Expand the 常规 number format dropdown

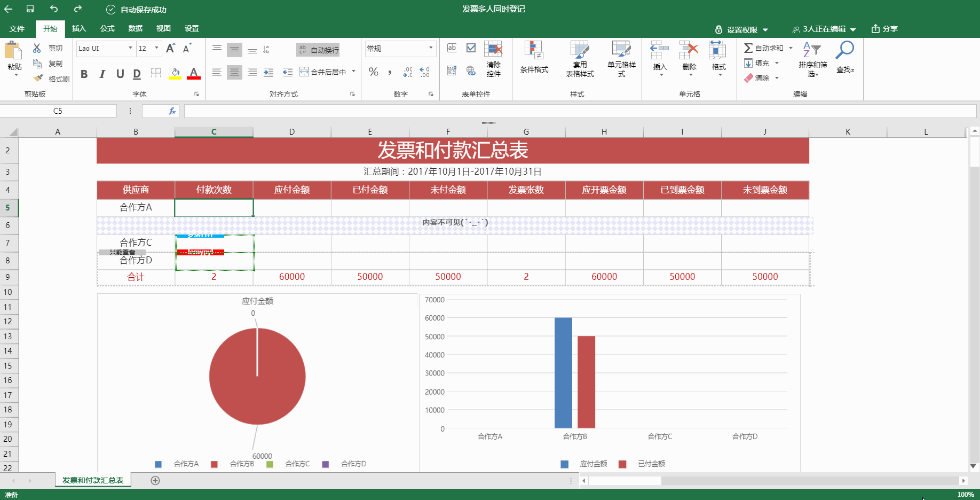pyautogui.click(x=430, y=49)
